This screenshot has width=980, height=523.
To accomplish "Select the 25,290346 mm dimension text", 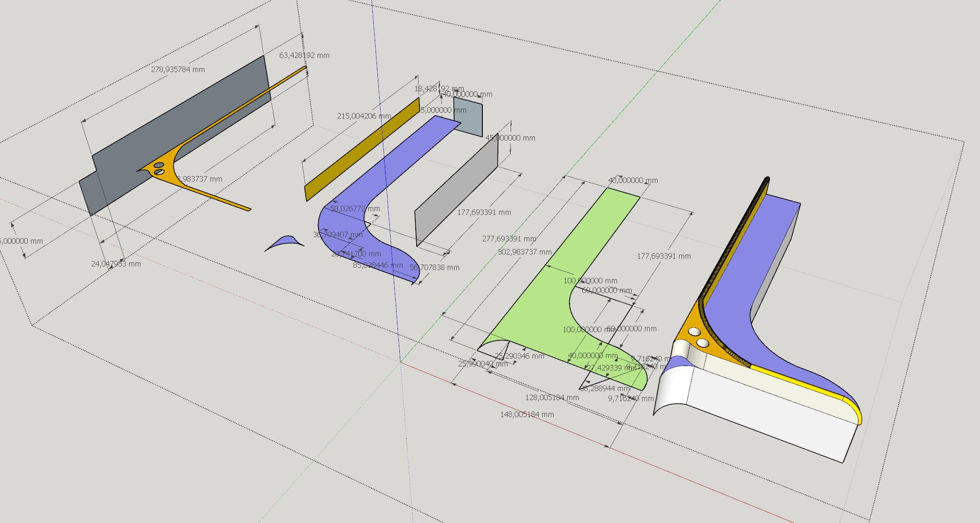I will pyautogui.click(x=519, y=356).
